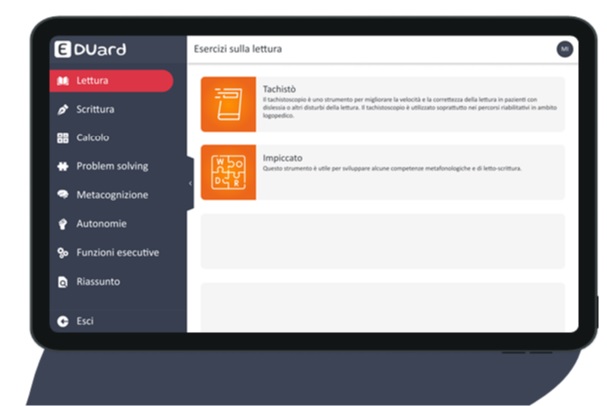The height and width of the screenshot is (406, 607).
Task: Click the puzzle piece Problem solving icon
Action: 63,166
